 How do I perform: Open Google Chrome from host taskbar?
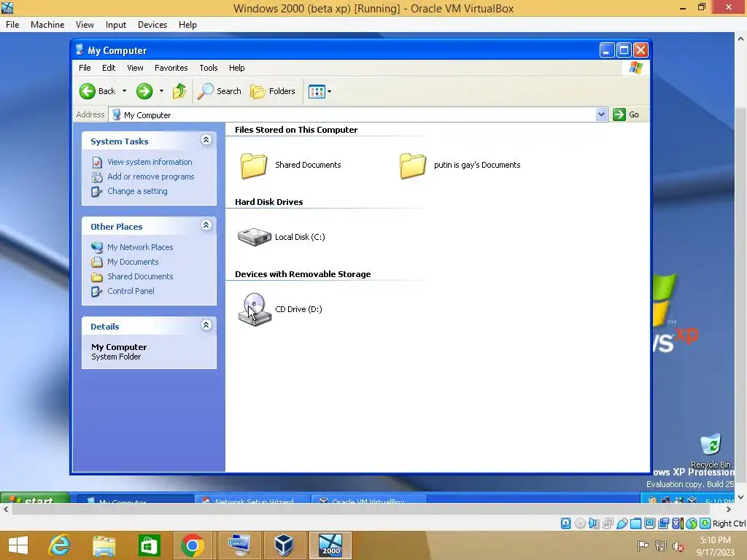tap(193, 545)
